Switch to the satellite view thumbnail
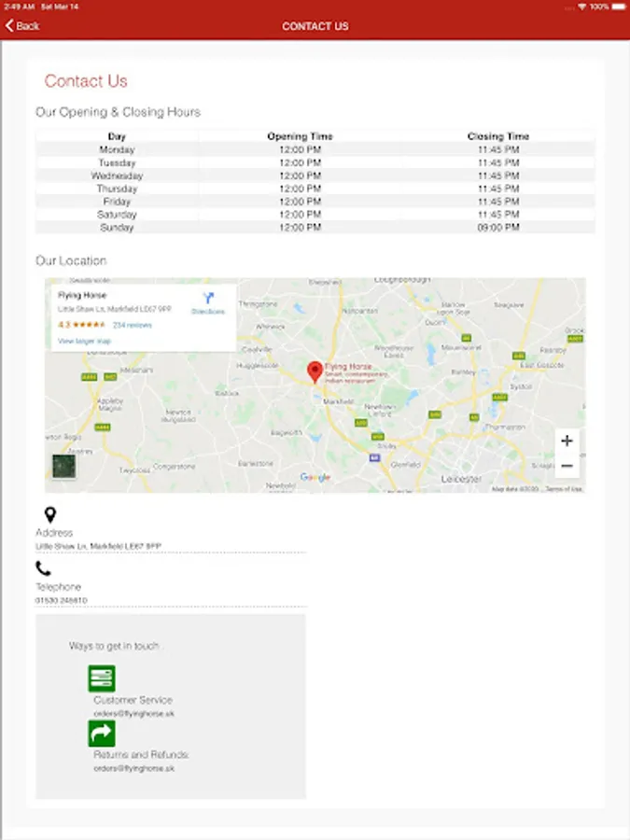 click(63, 466)
